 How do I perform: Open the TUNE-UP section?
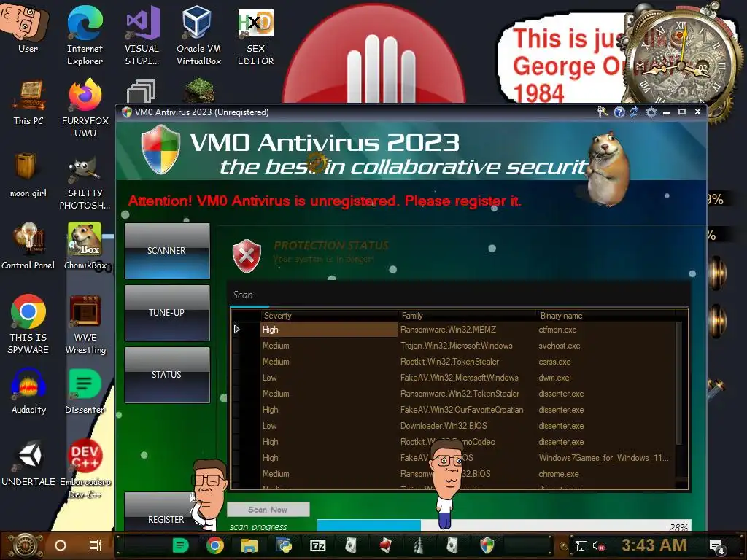(x=167, y=313)
